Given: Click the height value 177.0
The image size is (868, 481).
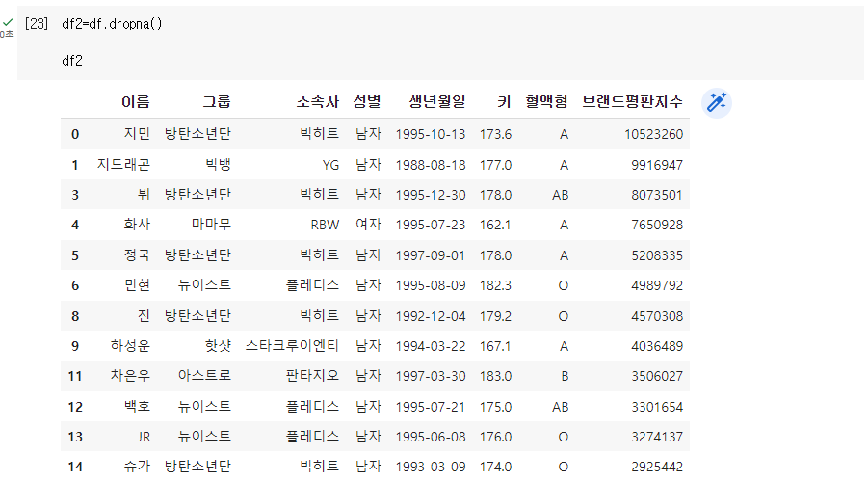Looking at the screenshot, I should click(x=495, y=165).
